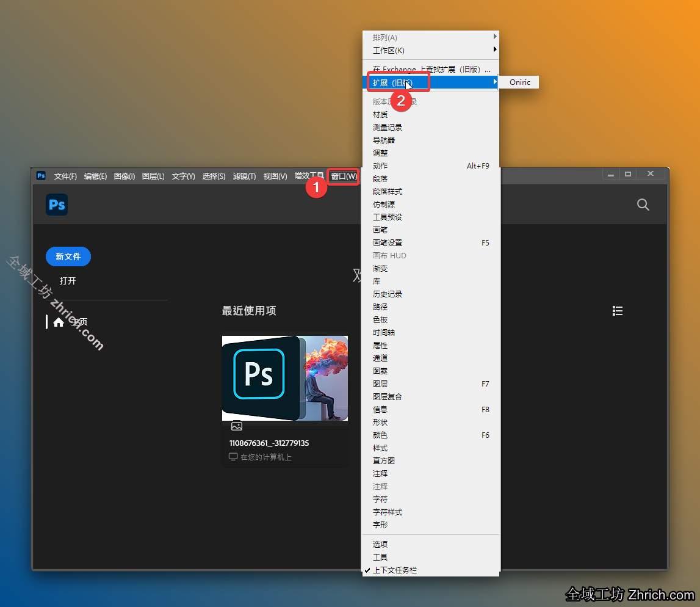
Task: Open the 视图(V) menu
Action: pos(275,176)
